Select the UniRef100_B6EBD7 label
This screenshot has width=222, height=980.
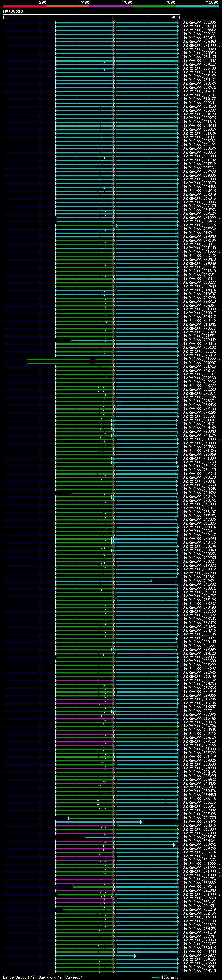tap(199, 60)
